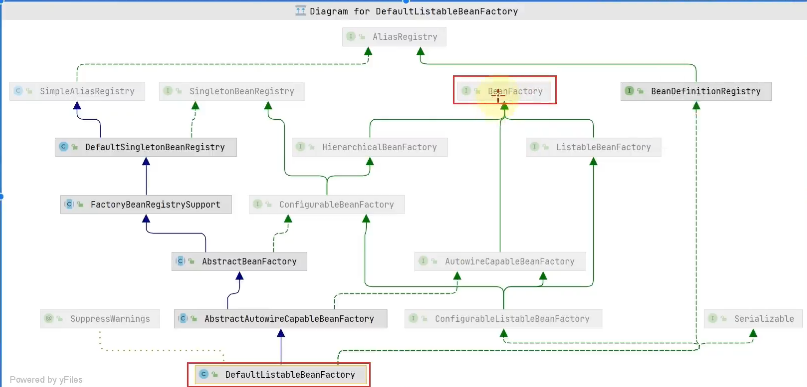Click the interface icon on AliasRegistry node

[351, 37]
